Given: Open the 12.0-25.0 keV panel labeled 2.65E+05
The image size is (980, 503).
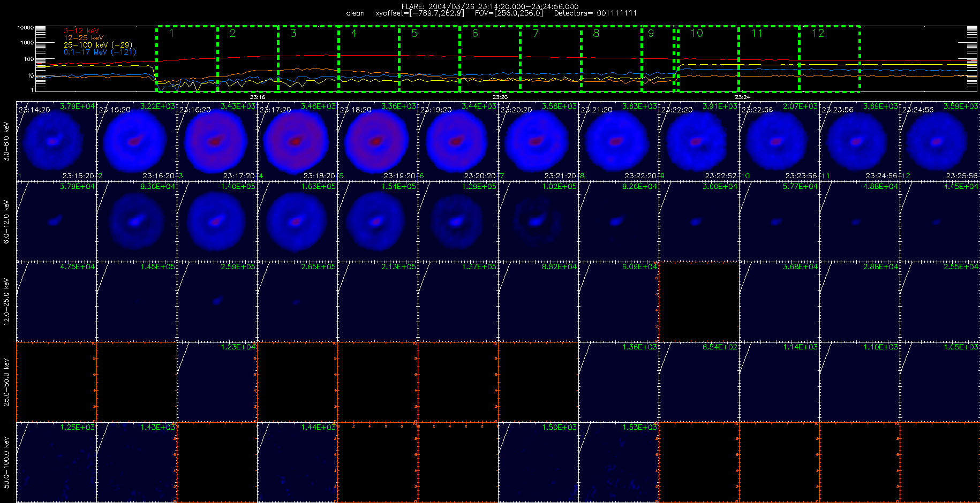Looking at the screenshot, I should [x=297, y=302].
